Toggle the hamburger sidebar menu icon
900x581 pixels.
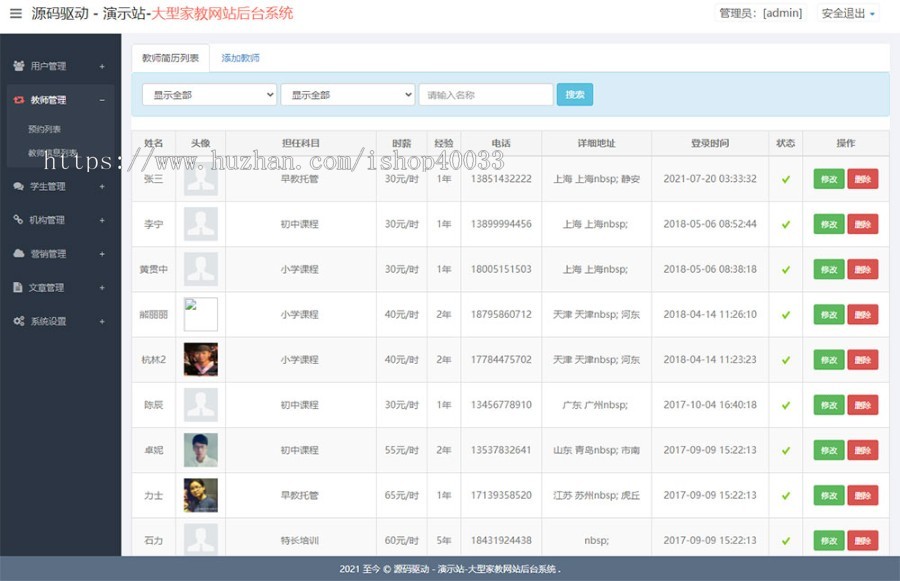[x=15, y=13]
